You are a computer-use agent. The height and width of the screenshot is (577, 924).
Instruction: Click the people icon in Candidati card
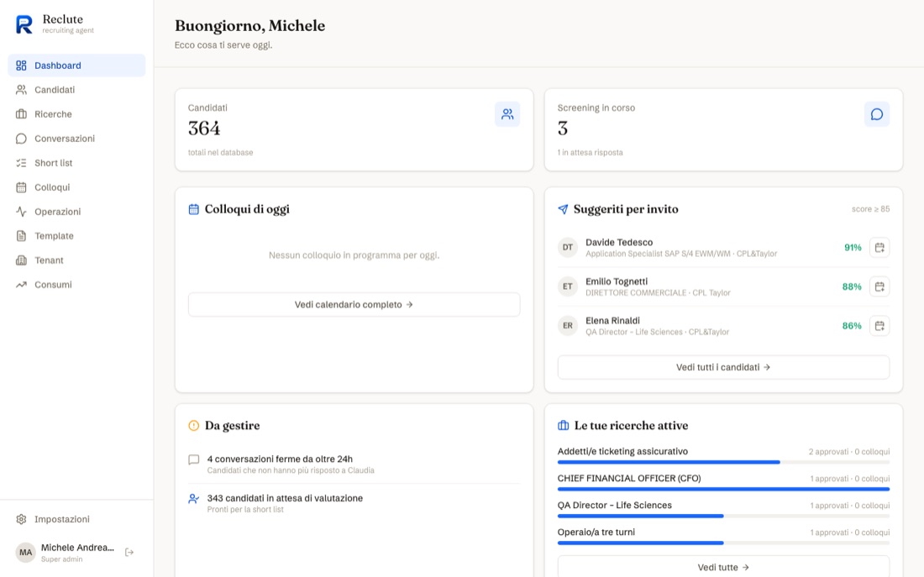point(507,114)
